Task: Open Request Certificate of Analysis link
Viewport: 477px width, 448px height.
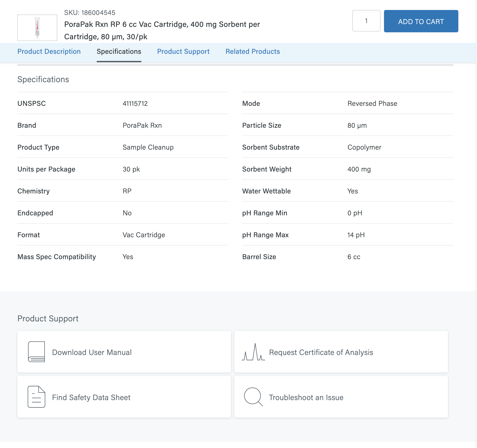Action: pyautogui.click(x=321, y=352)
